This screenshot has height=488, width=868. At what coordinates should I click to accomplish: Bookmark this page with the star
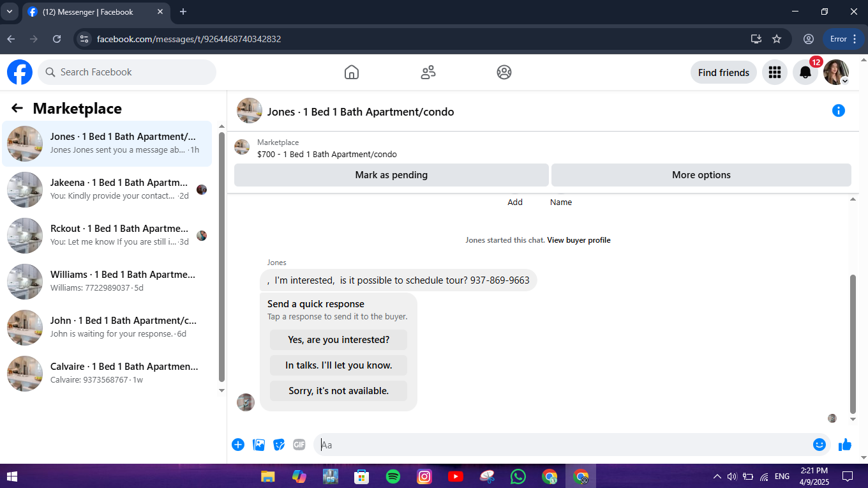click(777, 39)
